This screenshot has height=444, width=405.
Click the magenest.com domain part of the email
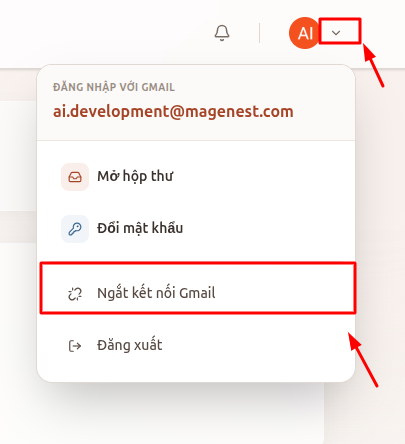[x=239, y=112]
